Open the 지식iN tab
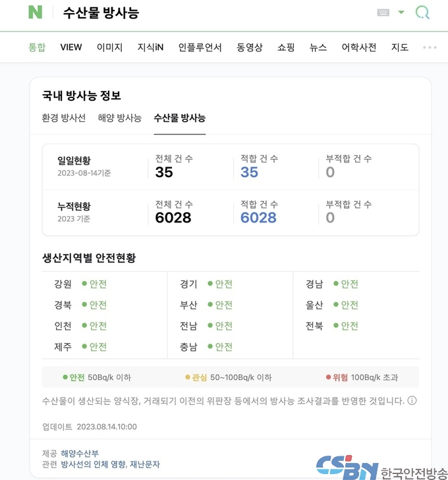 click(x=150, y=47)
